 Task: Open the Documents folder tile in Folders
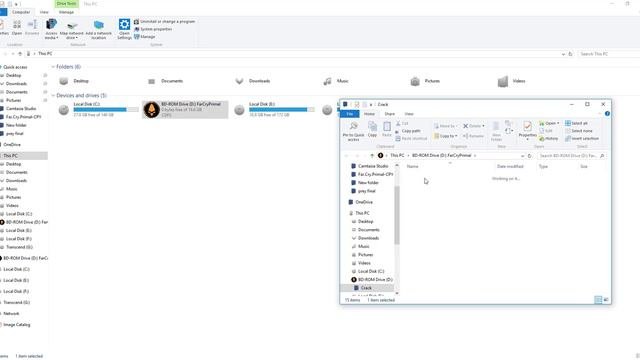pyautogui.click(x=165, y=81)
